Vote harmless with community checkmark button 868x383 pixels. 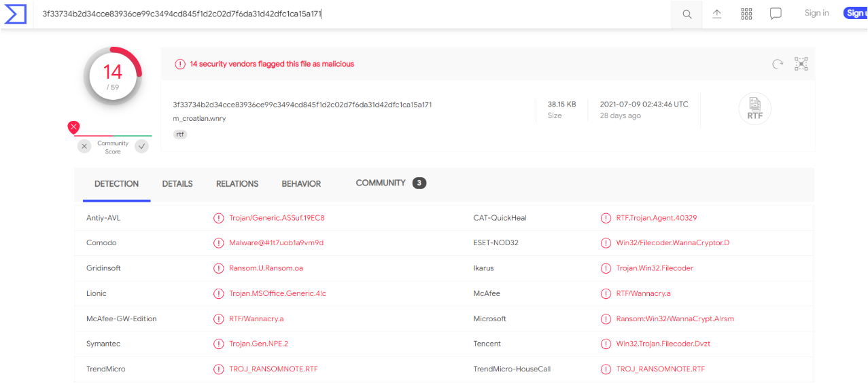[x=141, y=146]
